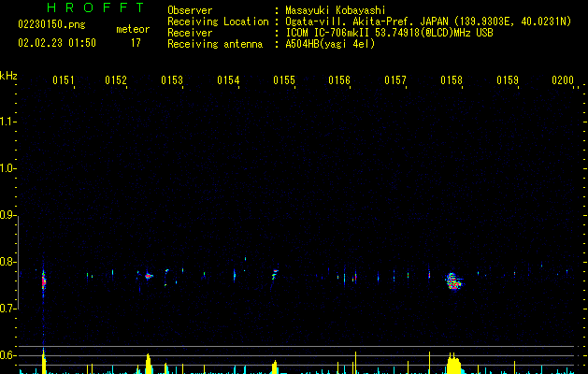This screenshot has height=374, width=588.
Task: Click the 0159 time marker
Action: point(508,80)
